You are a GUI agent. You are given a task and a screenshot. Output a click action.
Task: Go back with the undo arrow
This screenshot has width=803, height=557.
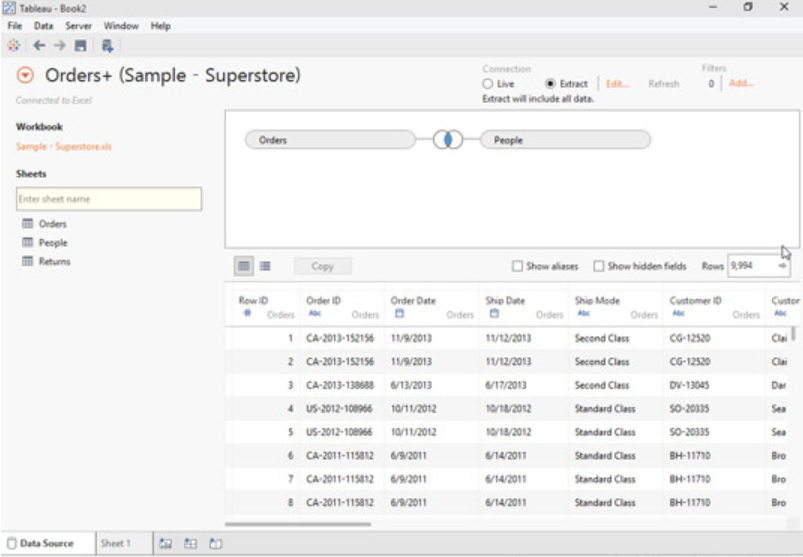click(39, 46)
